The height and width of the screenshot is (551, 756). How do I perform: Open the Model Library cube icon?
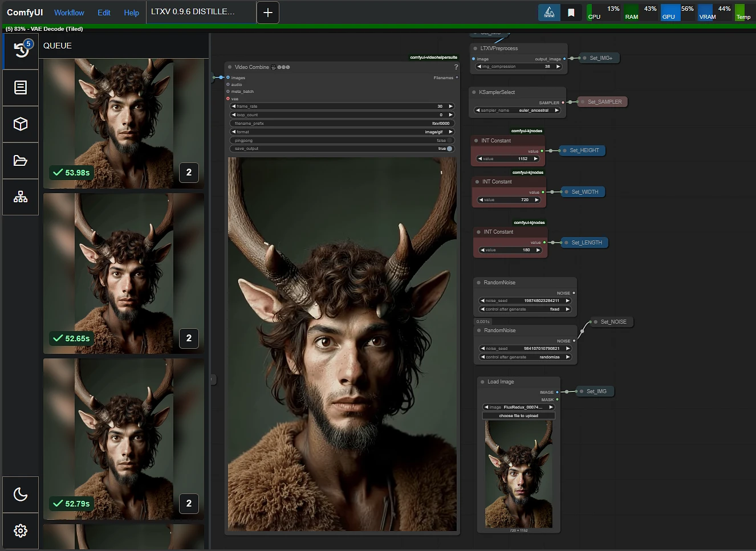[x=21, y=124]
